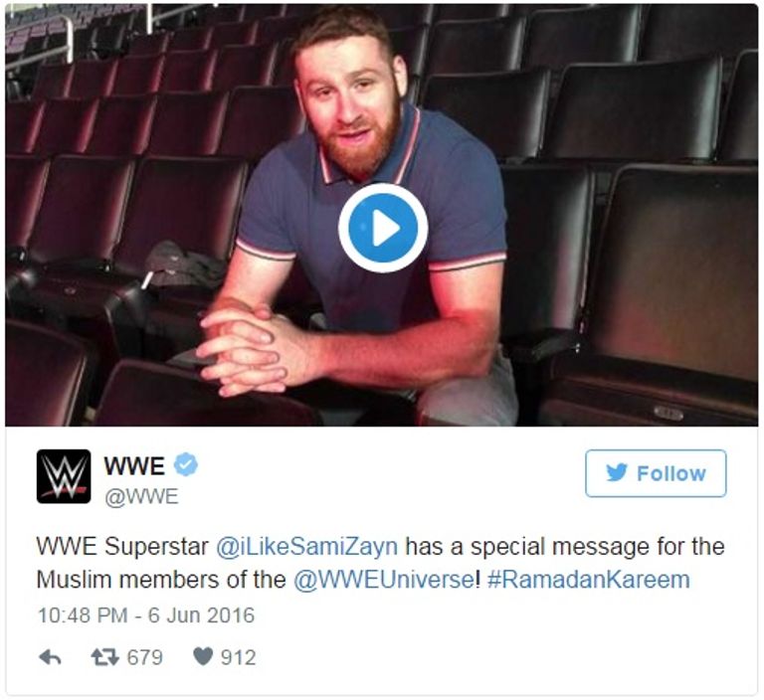
Task: Open the @WWEUniverse mention link
Action: pos(382,580)
